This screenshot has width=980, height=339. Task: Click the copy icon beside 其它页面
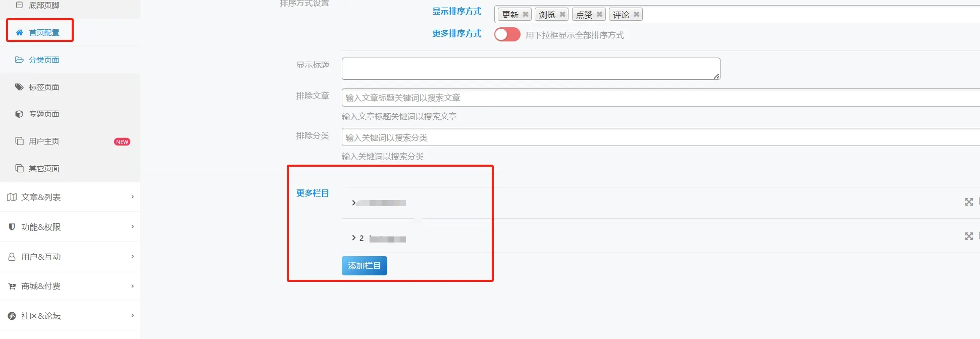[19, 168]
